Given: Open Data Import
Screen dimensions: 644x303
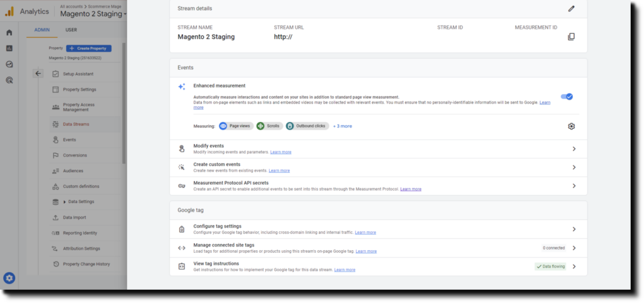Looking at the screenshot, I should click(x=74, y=218).
